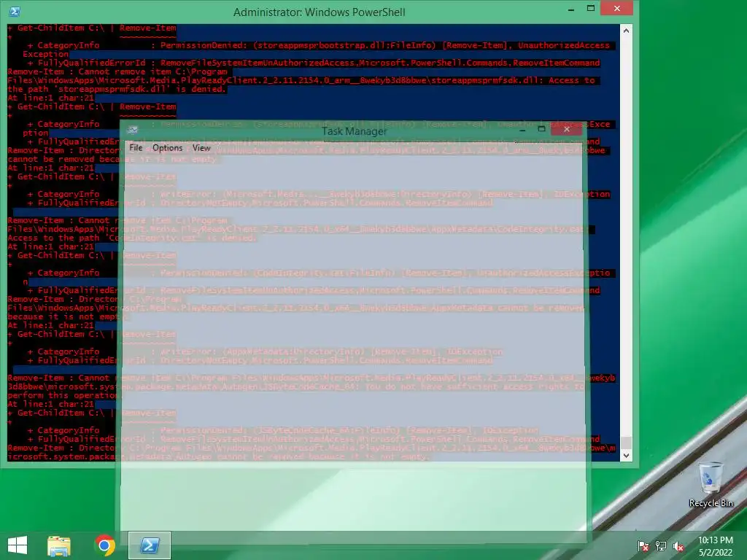
Task: Maximize the PowerShell window
Action: [591, 9]
